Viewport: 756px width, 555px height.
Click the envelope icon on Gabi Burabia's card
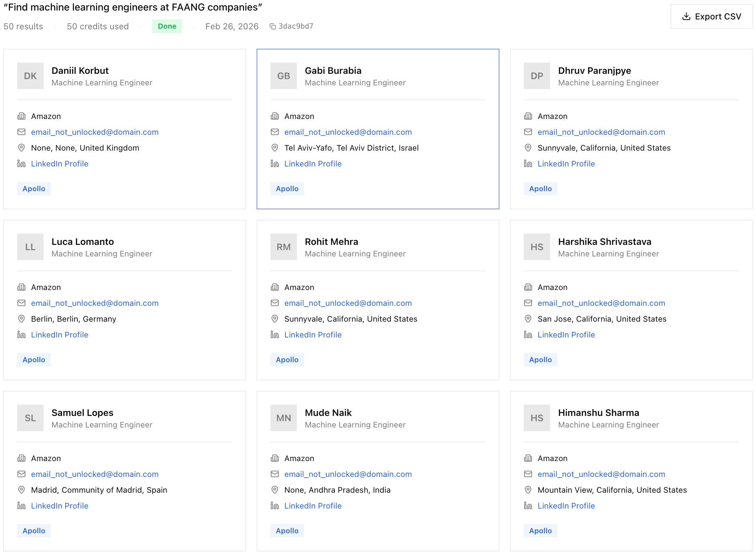tap(275, 132)
